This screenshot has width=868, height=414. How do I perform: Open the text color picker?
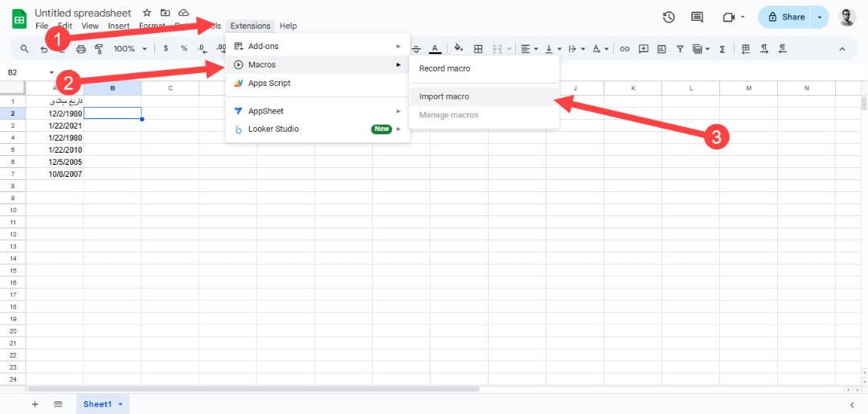click(x=436, y=49)
